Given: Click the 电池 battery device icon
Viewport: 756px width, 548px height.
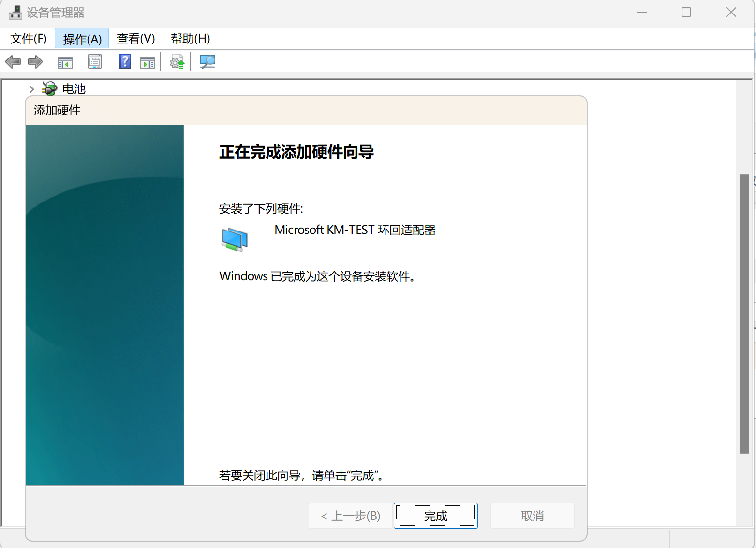Looking at the screenshot, I should [x=49, y=88].
